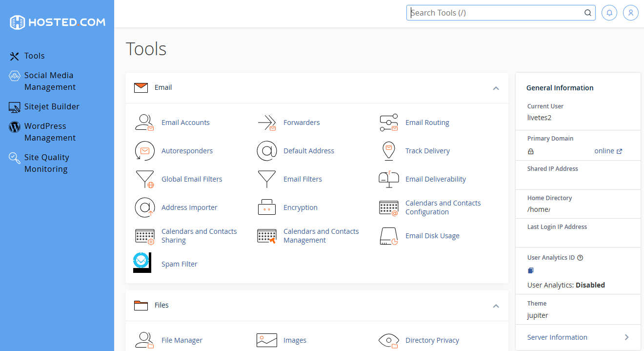Click the Email Accounts link text
Viewport: 644px width, 351px height.
click(185, 123)
